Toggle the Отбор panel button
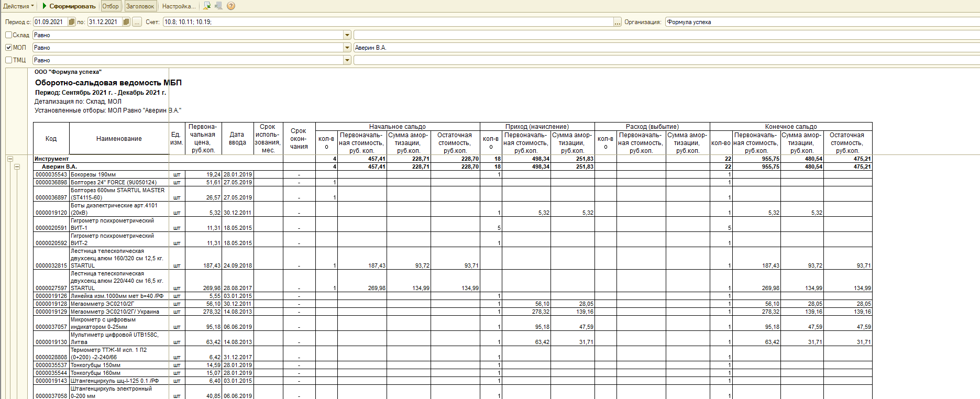This screenshot has height=399, width=980. [111, 6]
